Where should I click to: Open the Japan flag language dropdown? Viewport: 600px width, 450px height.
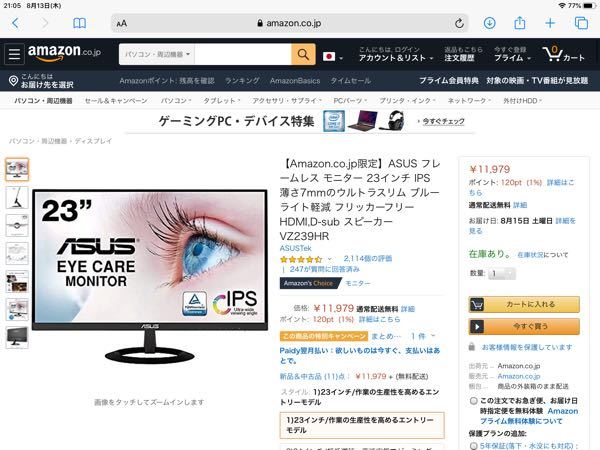tap(333, 57)
